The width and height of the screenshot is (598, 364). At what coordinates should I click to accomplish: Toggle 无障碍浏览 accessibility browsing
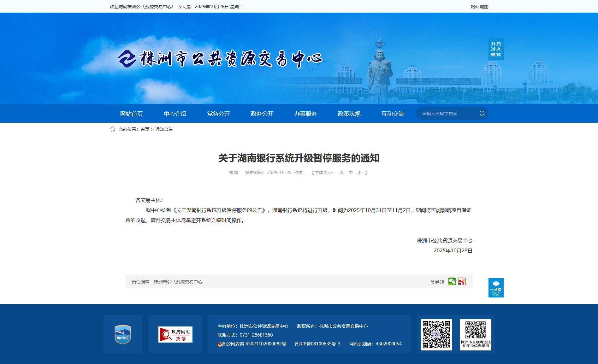[496, 288]
